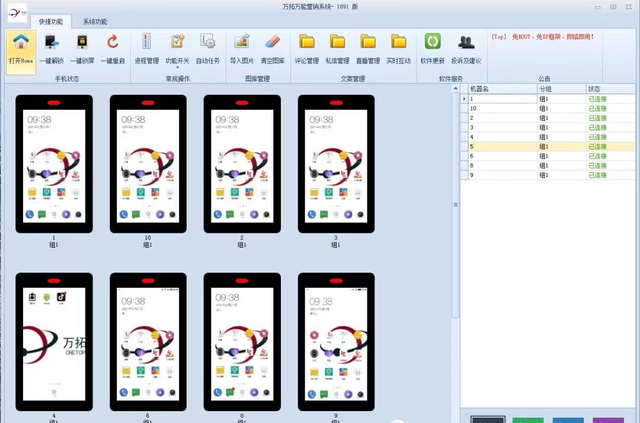Clear gallery with 清空图库 eraser icon
640x423 pixels.
coord(273,46)
